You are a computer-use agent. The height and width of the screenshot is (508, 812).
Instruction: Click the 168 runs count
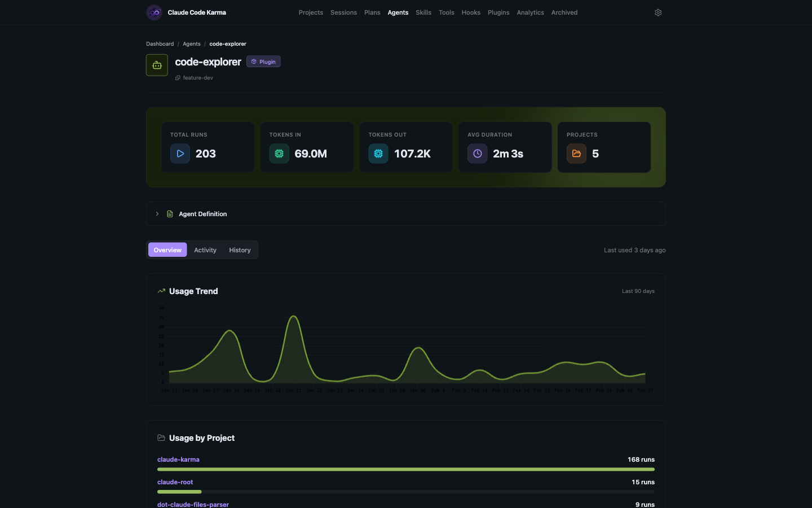[641, 459]
